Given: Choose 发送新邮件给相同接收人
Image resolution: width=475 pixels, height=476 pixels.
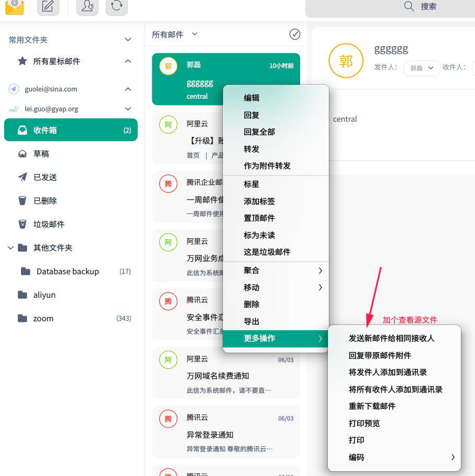Looking at the screenshot, I should coord(394,338).
